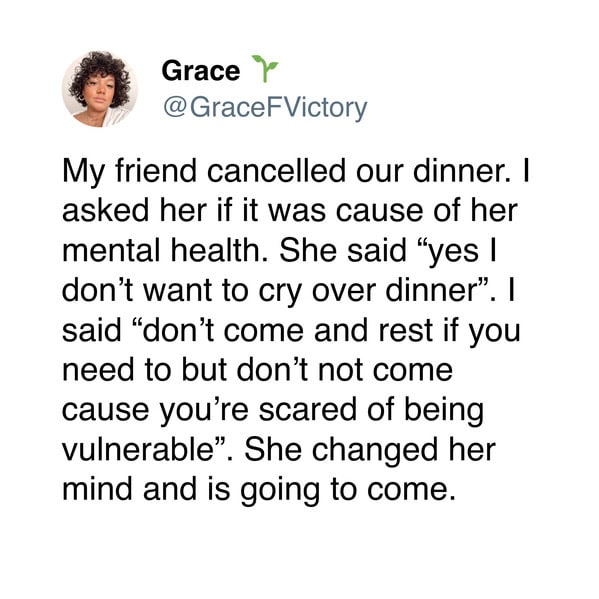Click the line 'need to but don't not come'
This screenshot has width=599, height=599.
[257, 370]
